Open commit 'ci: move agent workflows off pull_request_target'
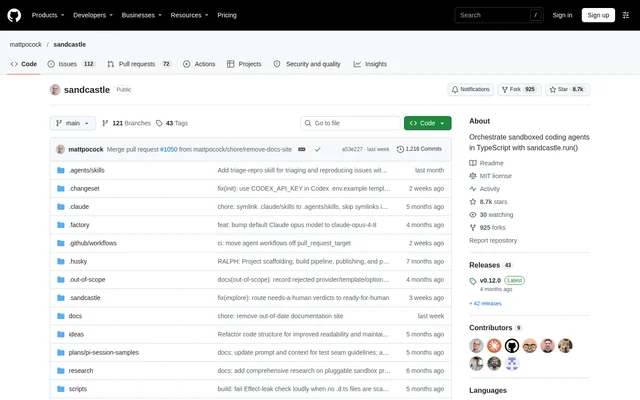Screen dimensions: 640x400 pos(284,243)
